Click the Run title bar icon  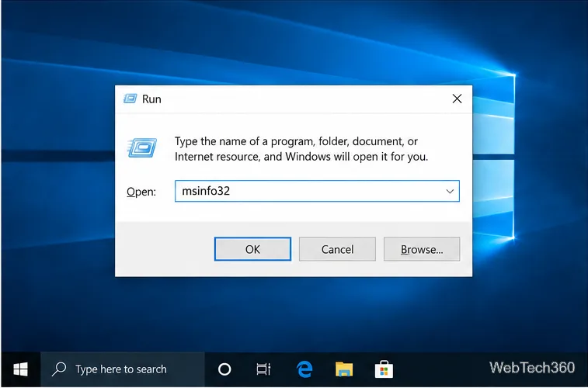pyautogui.click(x=130, y=99)
